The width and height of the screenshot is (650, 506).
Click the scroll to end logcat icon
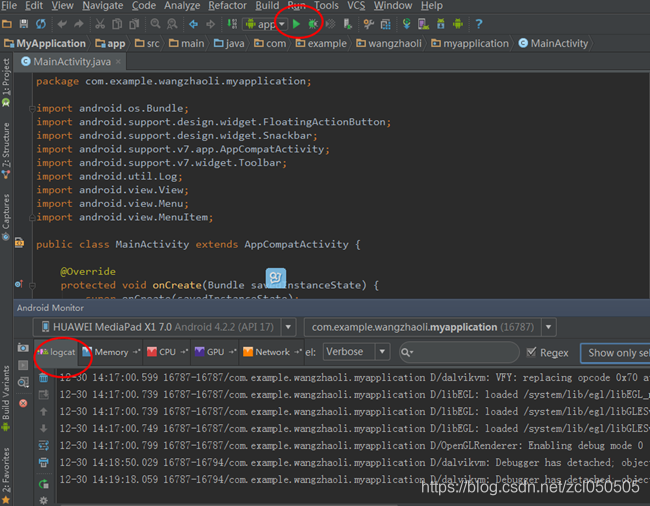pos(43,395)
